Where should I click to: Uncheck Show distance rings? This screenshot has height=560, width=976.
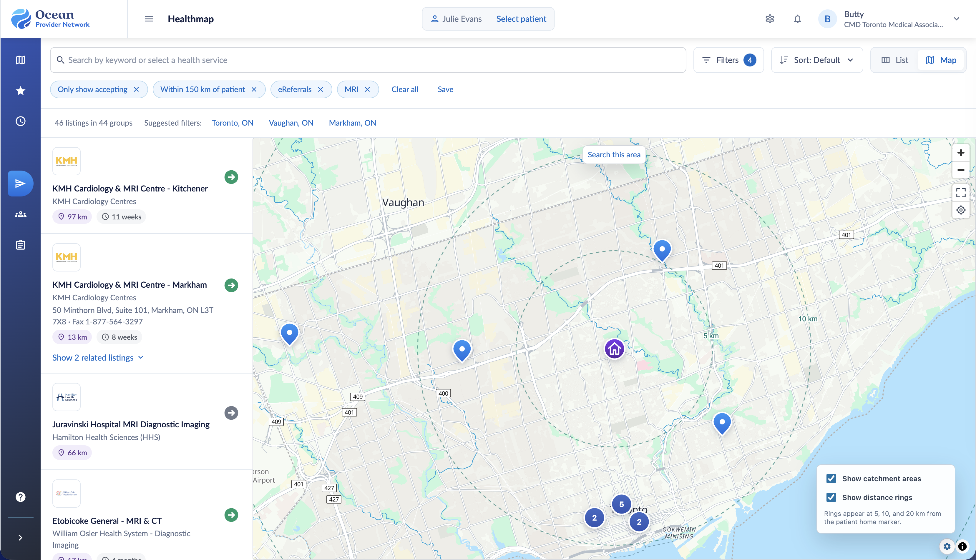click(831, 497)
